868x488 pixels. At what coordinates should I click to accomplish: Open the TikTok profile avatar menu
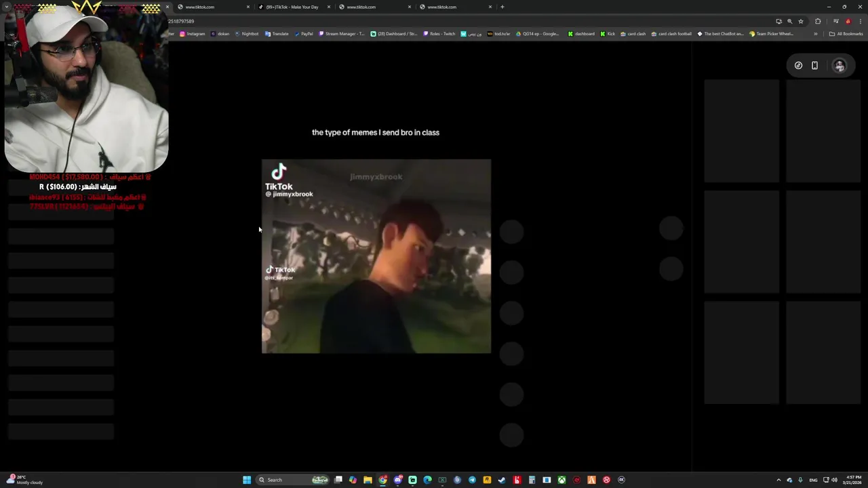[840, 66]
